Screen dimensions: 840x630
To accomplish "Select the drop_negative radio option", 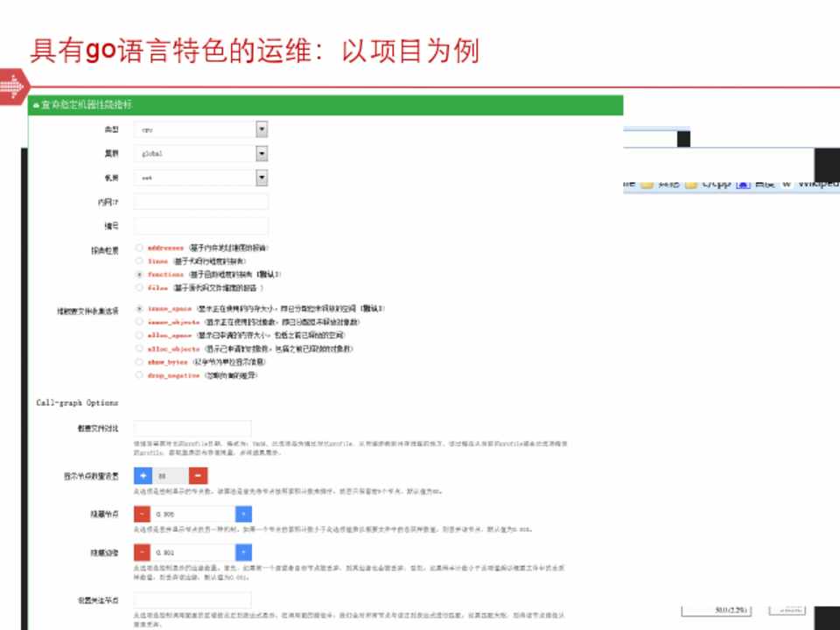I will pos(139,374).
